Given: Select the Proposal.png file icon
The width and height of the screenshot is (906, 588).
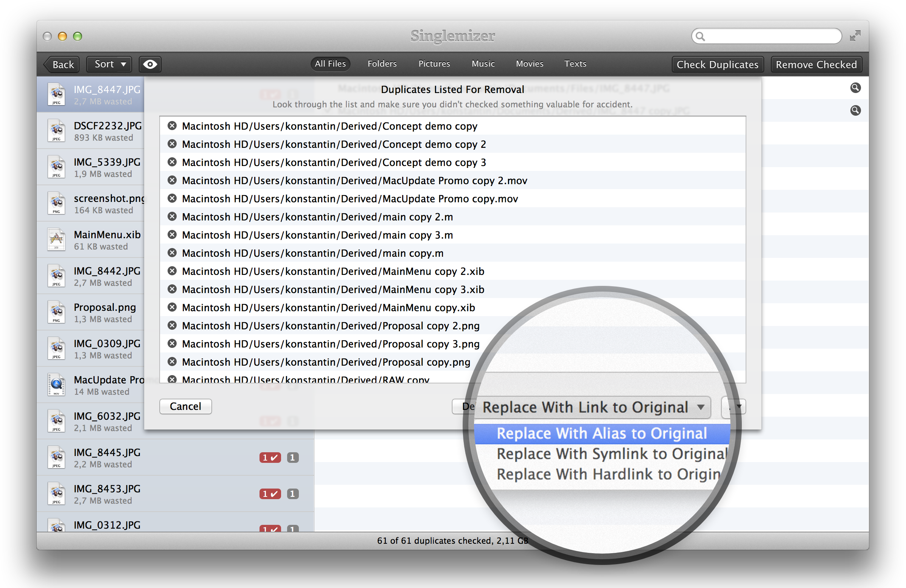Looking at the screenshot, I should 57,312.
